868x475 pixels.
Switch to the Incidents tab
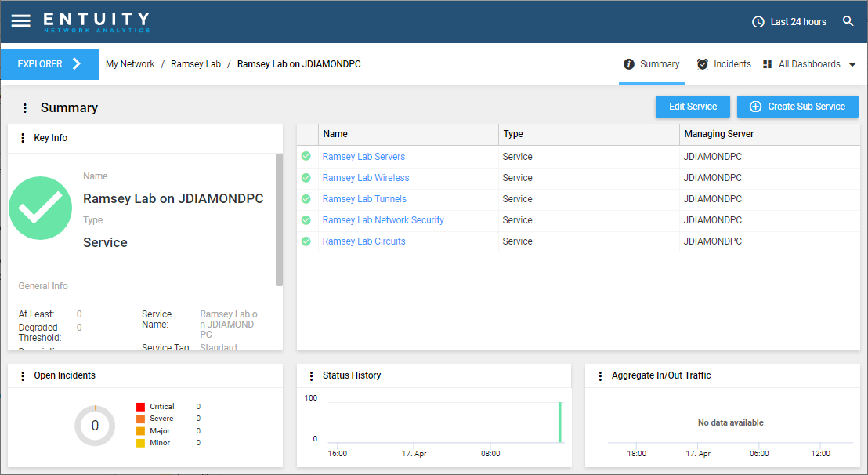tap(724, 64)
